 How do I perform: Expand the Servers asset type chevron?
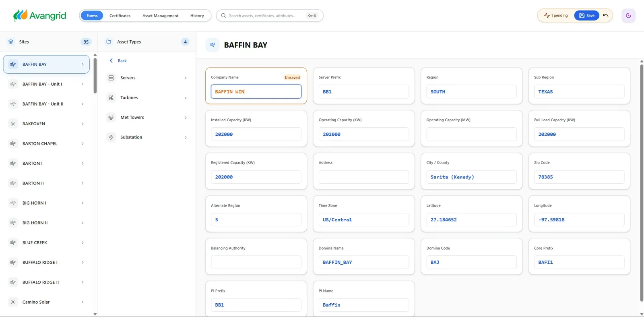click(186, 78)
